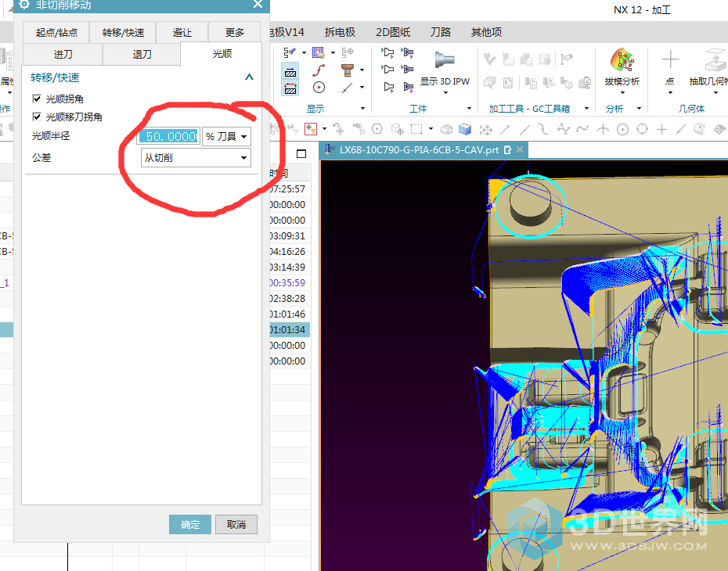Toggle the tool path endpoints display button
The width and height of the screenshot is (728, 571).
[290, 88]
